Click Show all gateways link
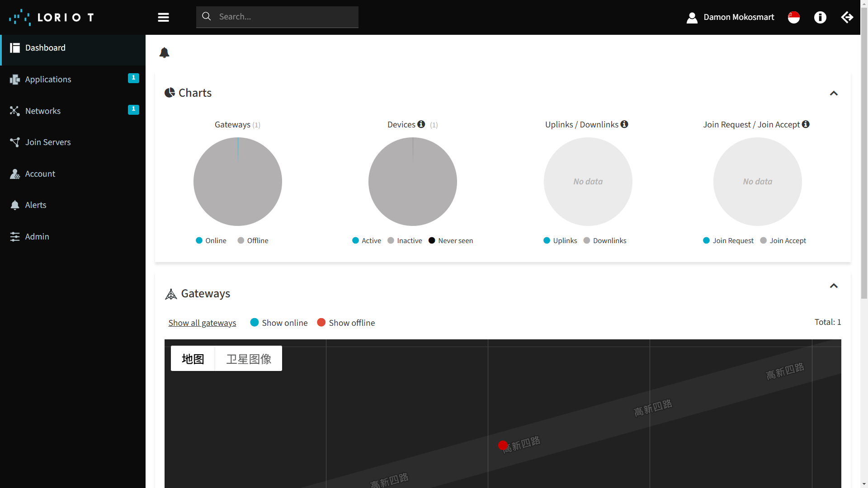868x488 pixels. tap(202, 323)
